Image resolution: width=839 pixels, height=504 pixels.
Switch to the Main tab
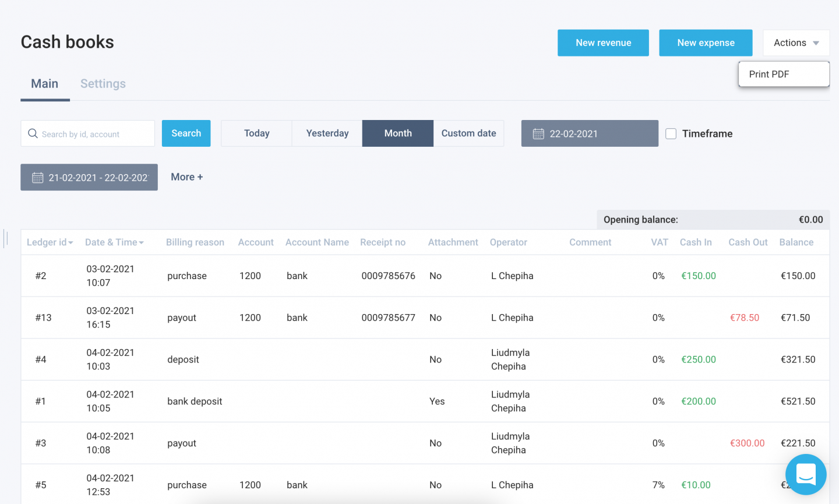click(x=45, y=84)
